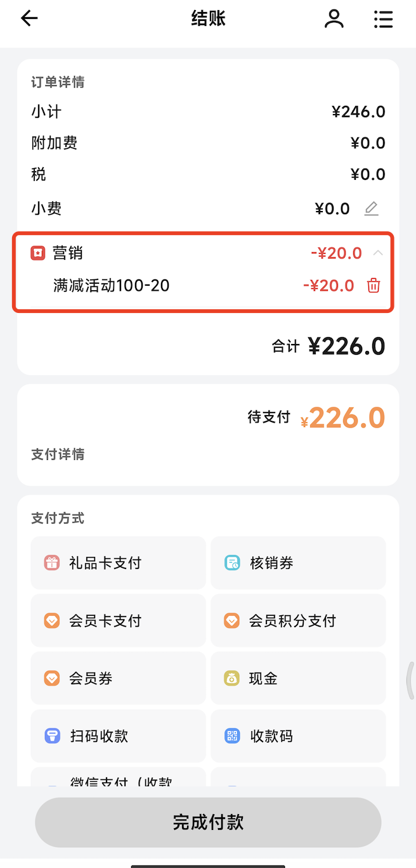Tap the back arrow icon
416x868 pixels.
29,19
